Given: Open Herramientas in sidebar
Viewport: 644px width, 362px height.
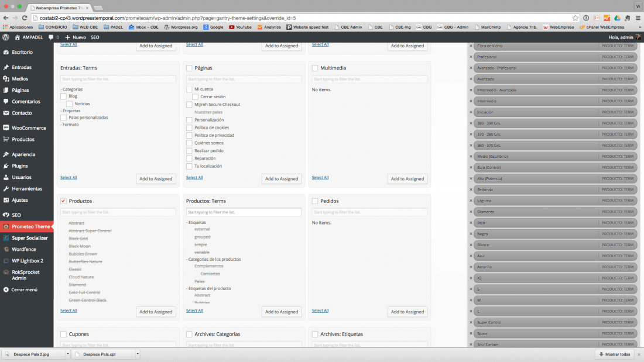Looking at the screenshot, I should point(27,189).
